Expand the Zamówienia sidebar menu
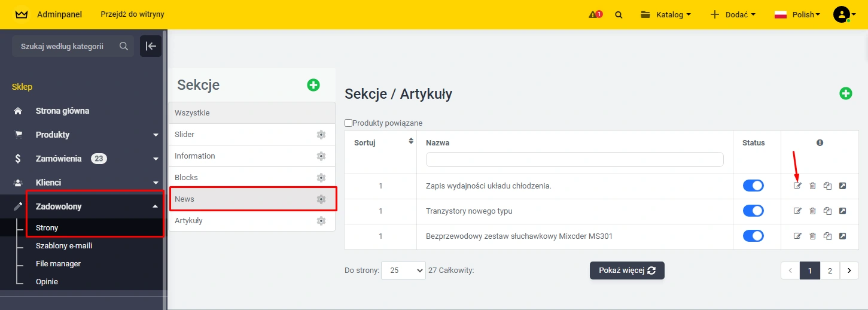Screen dimensions: 868x310 coord(156,159)
